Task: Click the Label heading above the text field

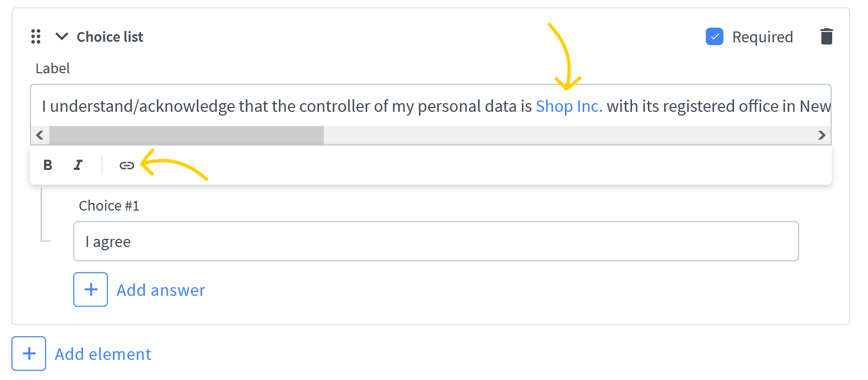Action: (52, 68)
